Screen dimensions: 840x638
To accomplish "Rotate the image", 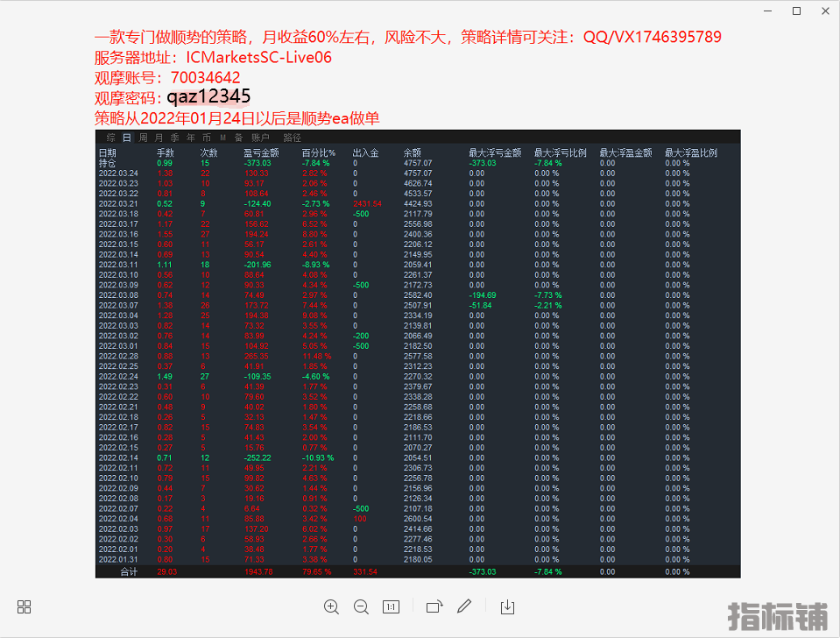I will (434, 606).
